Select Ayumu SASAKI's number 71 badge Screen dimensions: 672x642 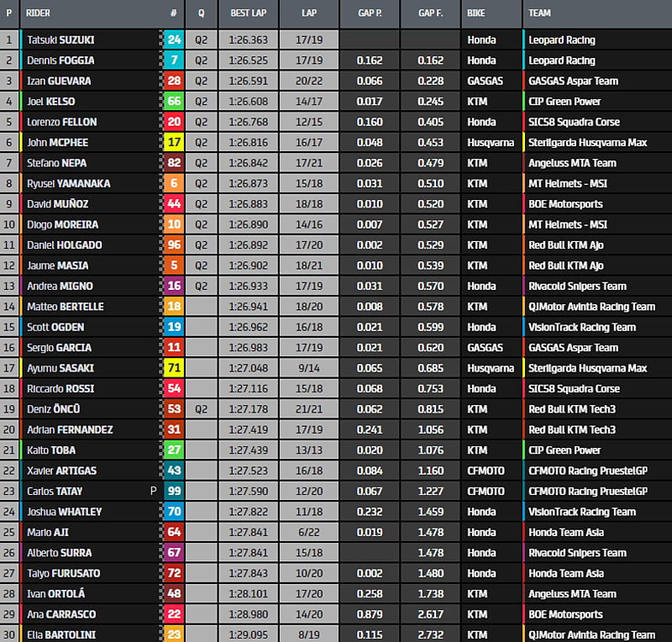(x=174, y=368)
